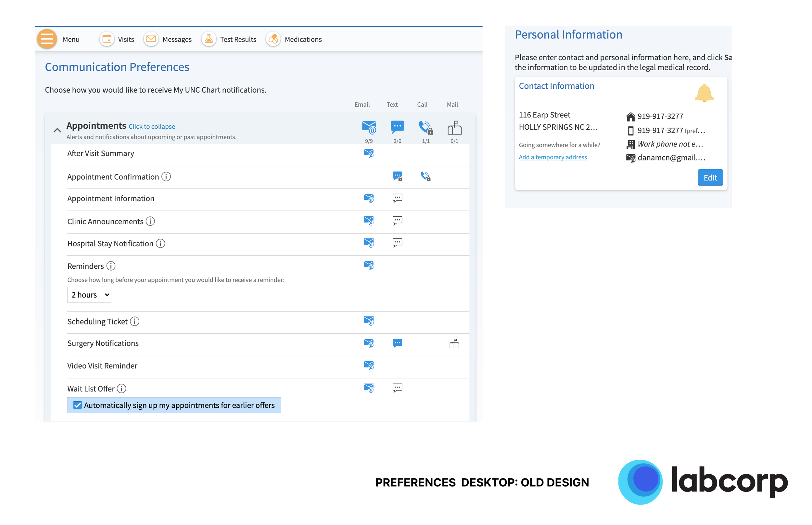Uncheck automatically sign up for earlier offers
This screenshot has width=812, height=525.
(78, 405)
